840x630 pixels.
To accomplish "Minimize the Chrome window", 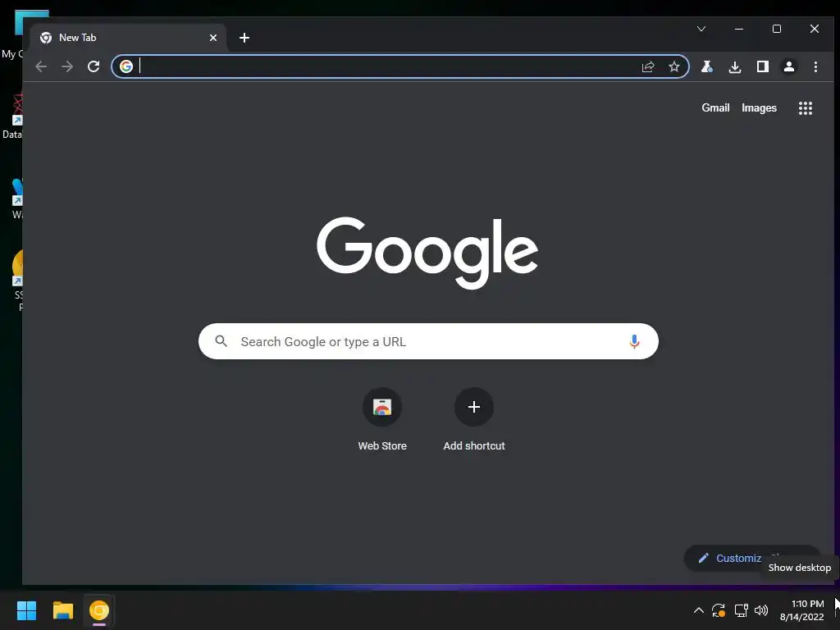I will (x=739, y=29).
